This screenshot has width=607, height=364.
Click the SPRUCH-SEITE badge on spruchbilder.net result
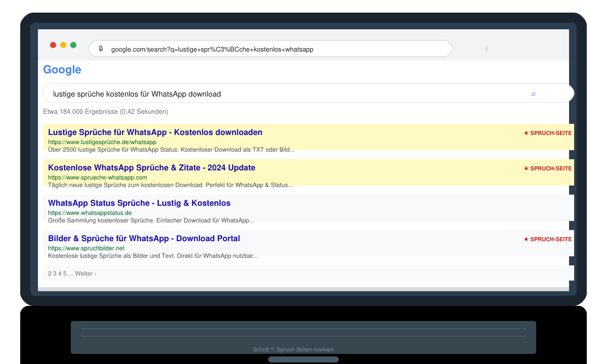tap(548, 239)
